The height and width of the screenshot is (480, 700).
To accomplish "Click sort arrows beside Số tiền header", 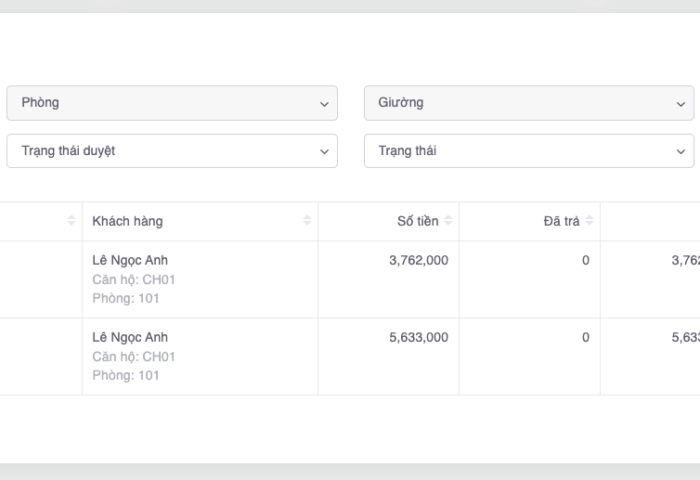I will [x=448, y=221].
